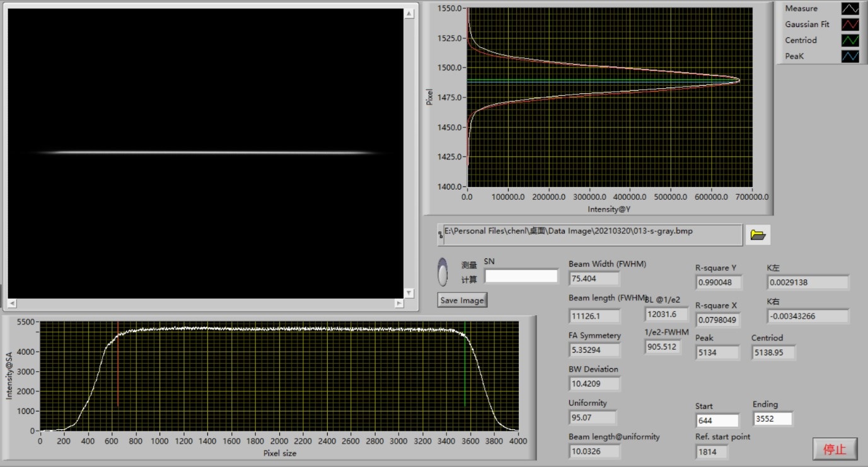Toggle the 测量/计算 mode switch
The width and height of the screenshot is (868, 467).
443,272
